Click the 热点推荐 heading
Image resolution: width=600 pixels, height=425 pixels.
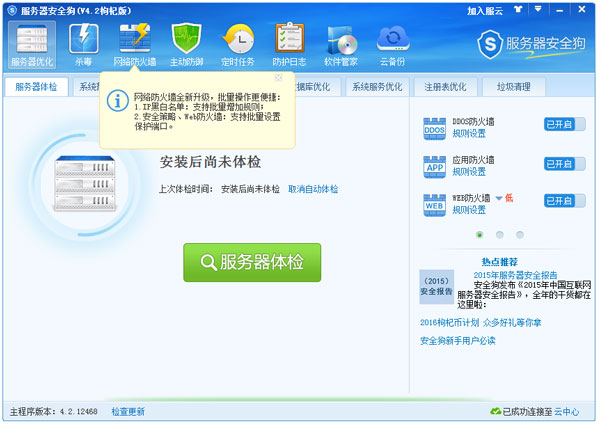[x=499, y=262]
